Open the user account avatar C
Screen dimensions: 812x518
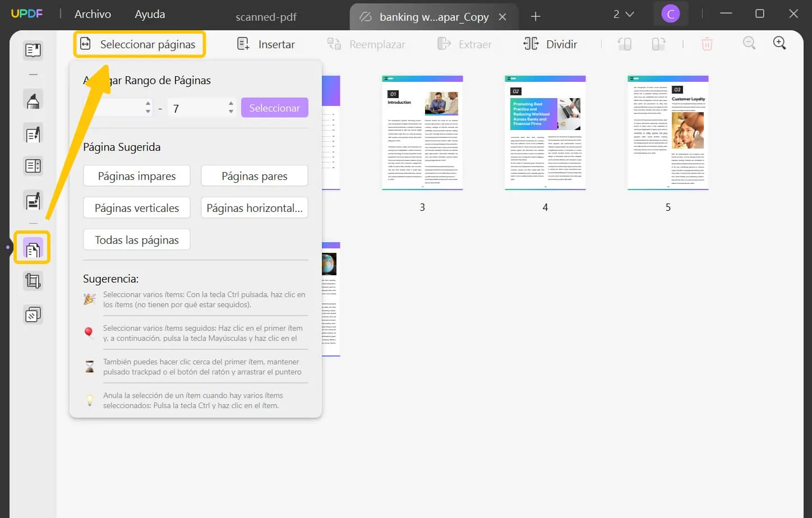[x=671, y=14]
